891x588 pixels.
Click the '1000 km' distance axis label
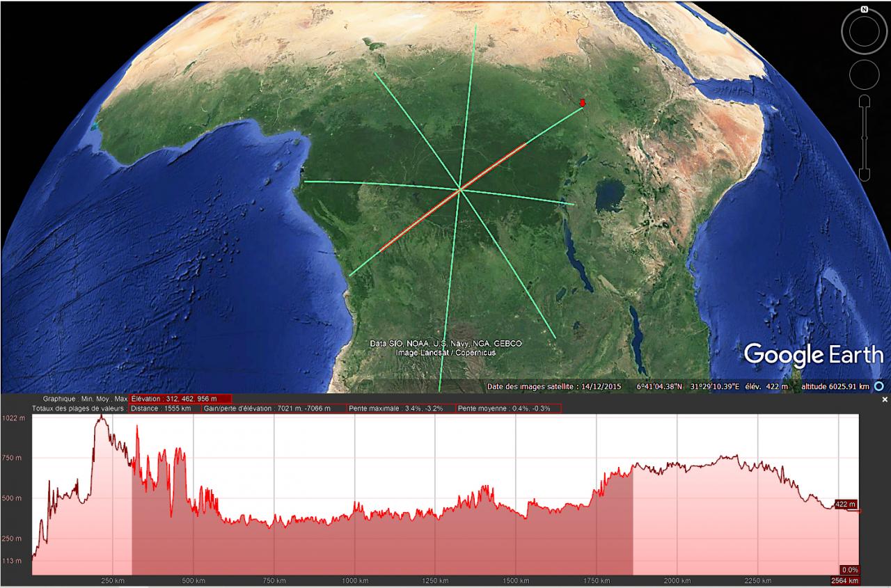354,581
